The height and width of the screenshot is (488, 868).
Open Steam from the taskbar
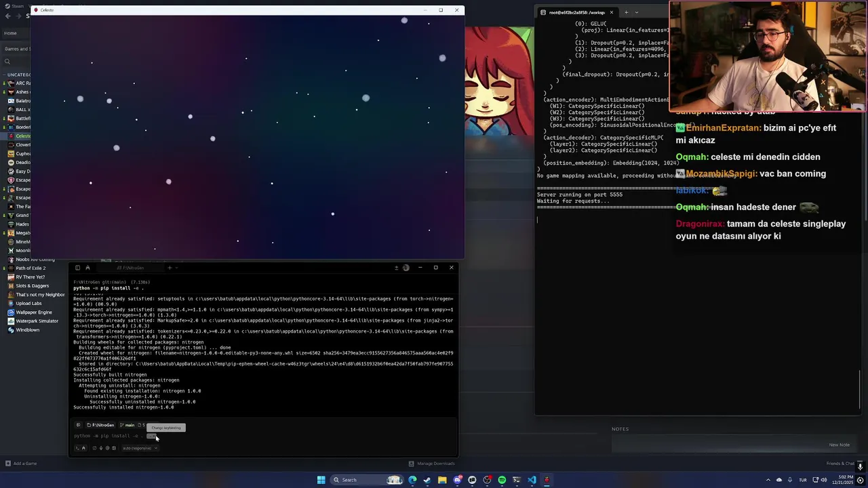pyautogui.click(x=427, y=480)
